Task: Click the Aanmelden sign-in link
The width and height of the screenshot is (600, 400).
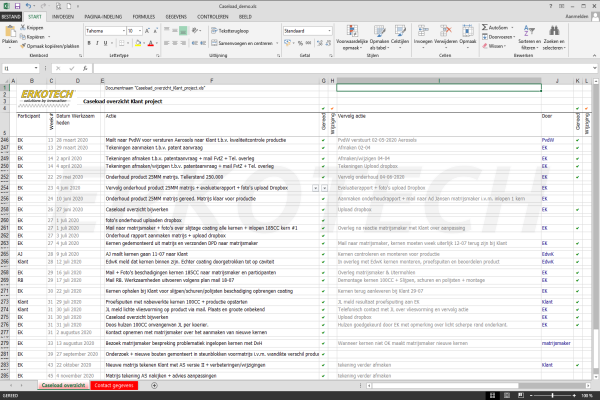Action: pyautogui.click(x=576, y=17)
